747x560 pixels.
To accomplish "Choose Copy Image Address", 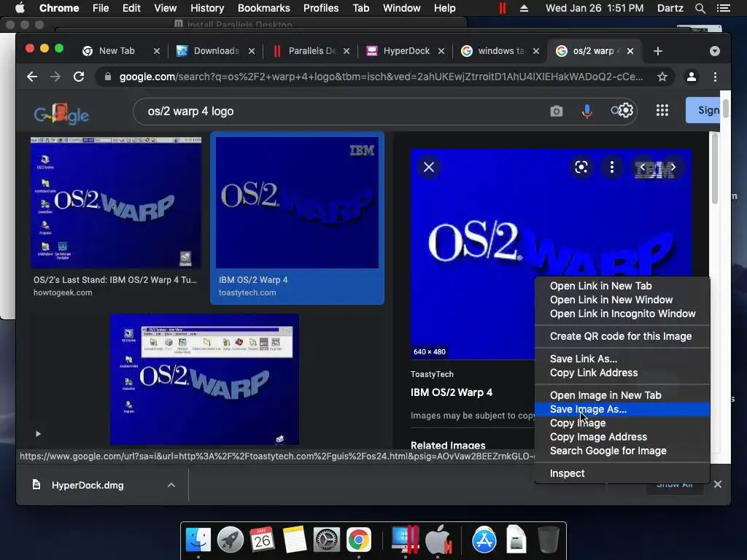I will [622, 437].
